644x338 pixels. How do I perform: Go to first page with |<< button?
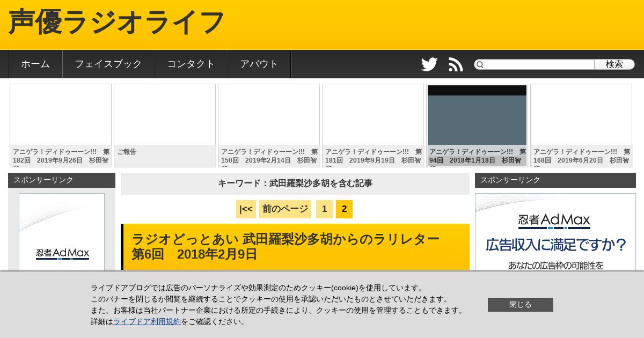pos(246,209)
